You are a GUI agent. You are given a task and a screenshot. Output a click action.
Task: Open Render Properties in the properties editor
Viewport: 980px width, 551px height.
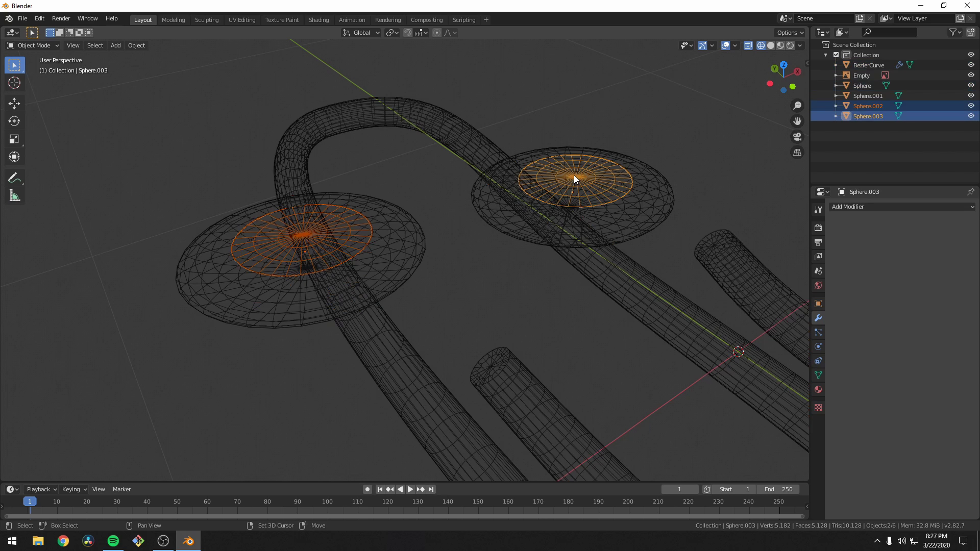pyautogui.click(x=818, y=228)
